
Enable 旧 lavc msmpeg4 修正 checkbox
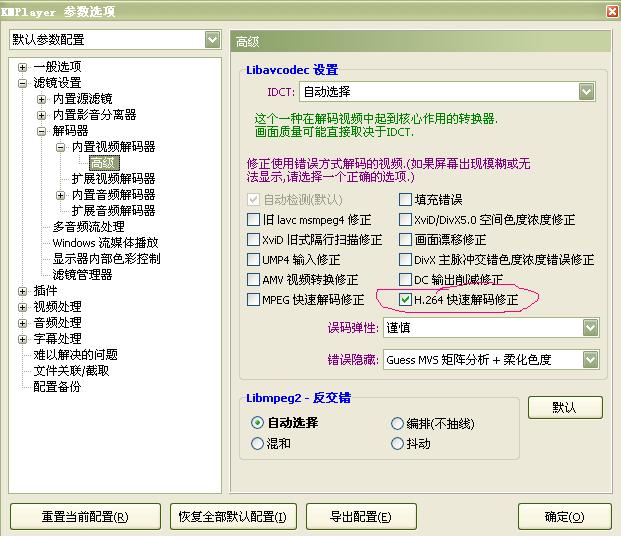click(x=253, y=219)
